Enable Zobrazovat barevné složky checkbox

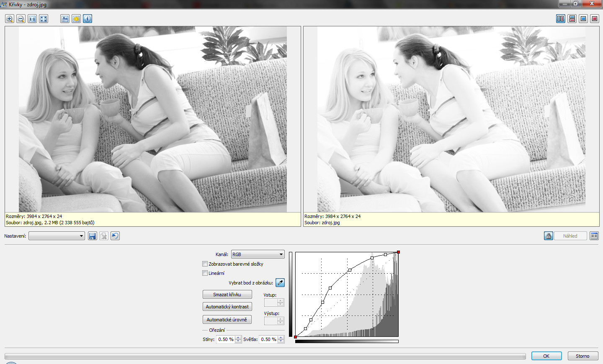(205, 264)
